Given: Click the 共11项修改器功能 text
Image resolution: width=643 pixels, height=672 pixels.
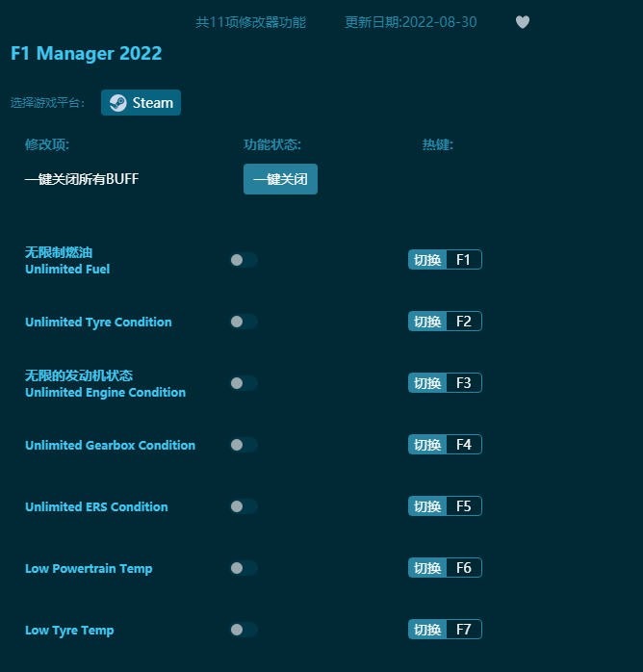Looking at the screenshot, I should click(x=250, y=22).
